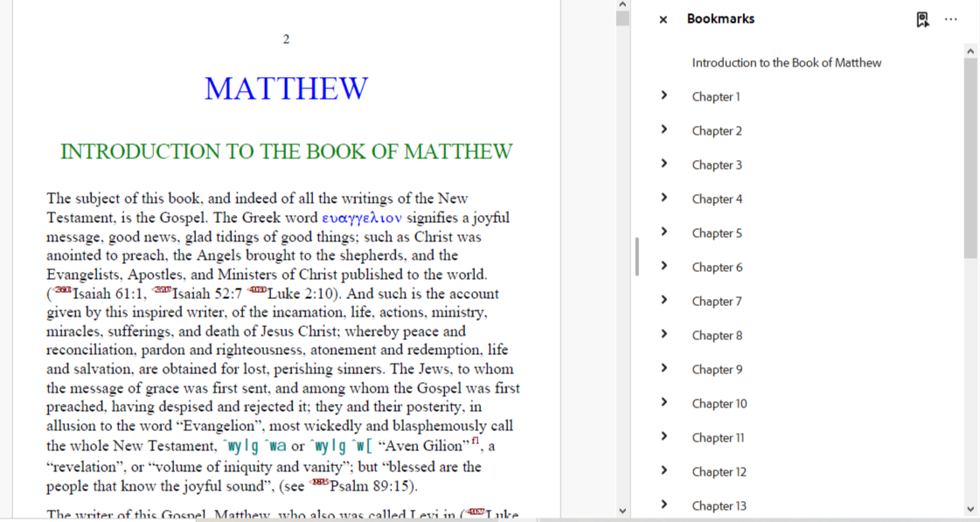Open the Bookmarks options ellipsis menu
This screenshot has width=980, height=522.
point(951,19)
